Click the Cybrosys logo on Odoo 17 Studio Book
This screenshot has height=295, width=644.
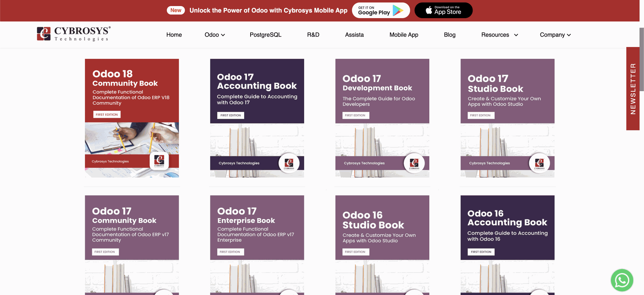click(539, 163)
